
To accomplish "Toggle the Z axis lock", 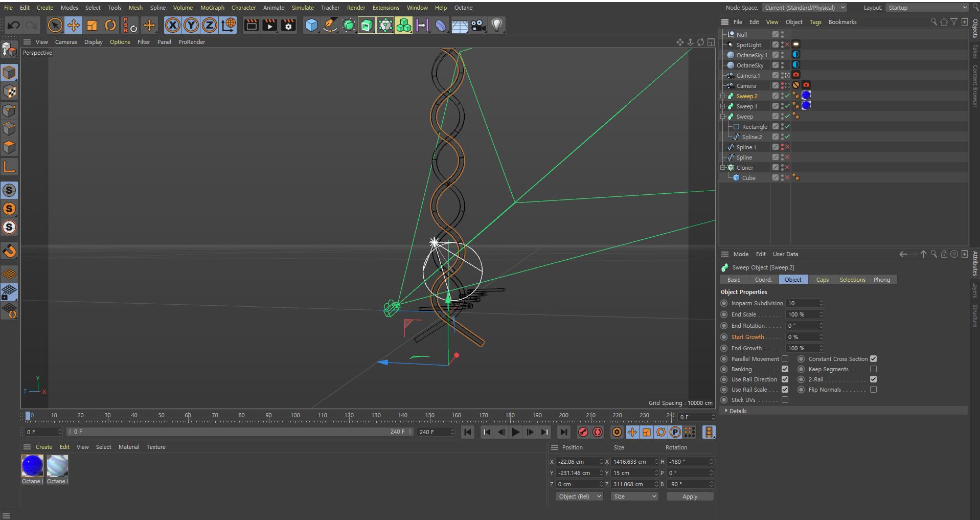I will pyautogui.click(x=210, y=25).
